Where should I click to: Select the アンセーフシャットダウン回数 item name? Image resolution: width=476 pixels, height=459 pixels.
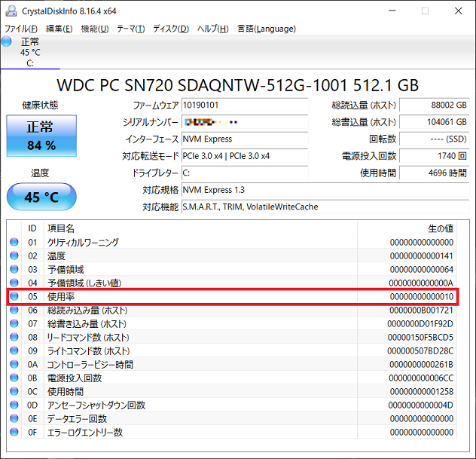tap(96, 405)
